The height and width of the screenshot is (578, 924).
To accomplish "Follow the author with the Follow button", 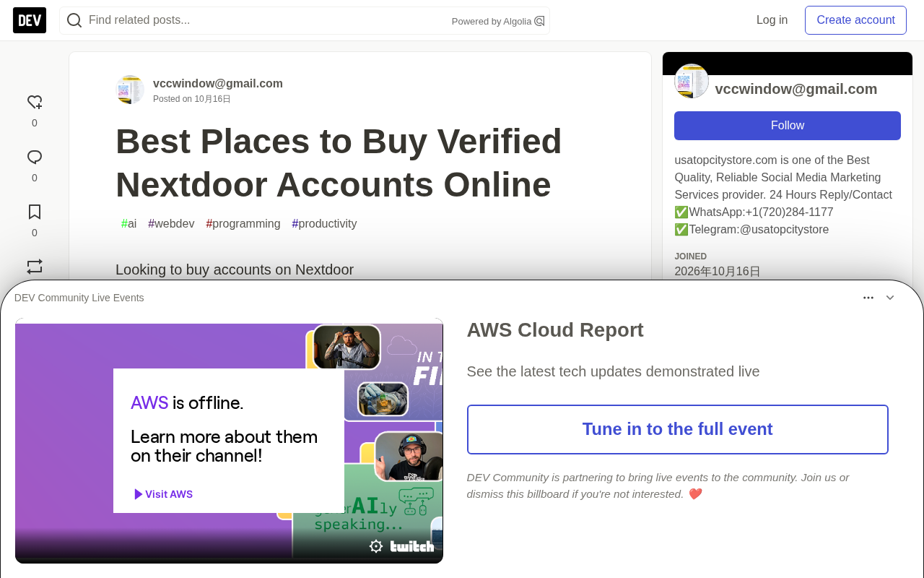I will pos(788,126).
